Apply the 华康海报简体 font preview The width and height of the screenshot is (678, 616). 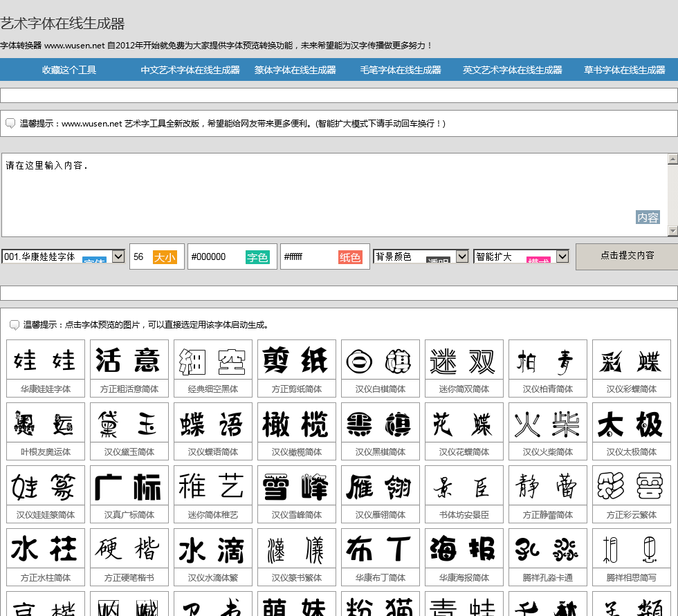pos(464,549)
